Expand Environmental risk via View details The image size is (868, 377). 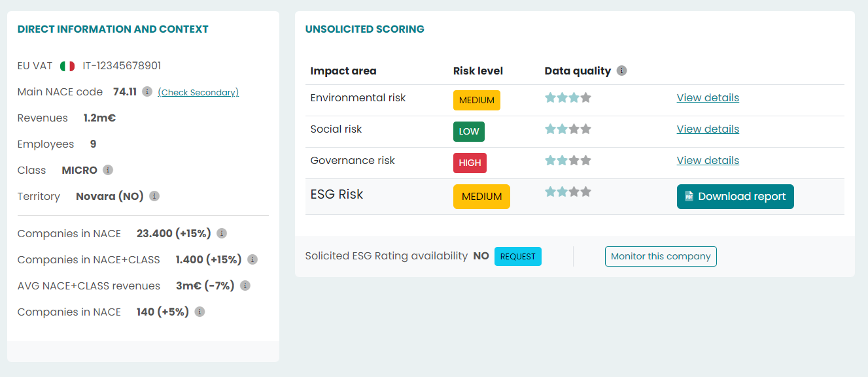coord(707,97)
